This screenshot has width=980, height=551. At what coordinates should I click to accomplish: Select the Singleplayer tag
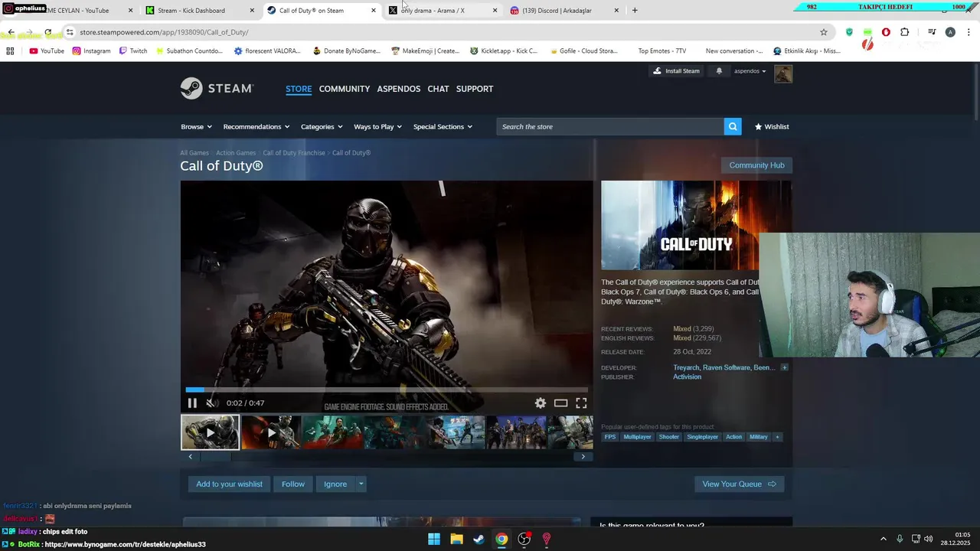(x=702, y=437)
